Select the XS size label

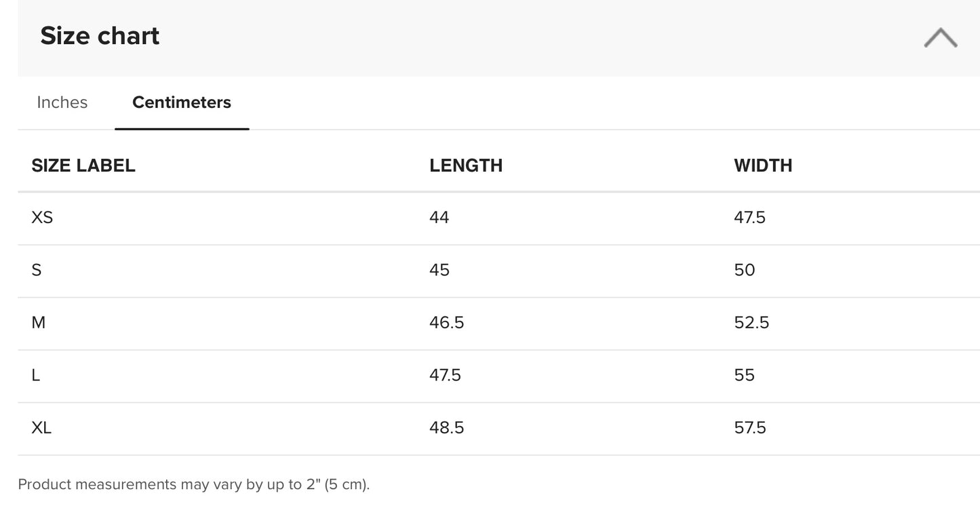(x=42, y=218)
